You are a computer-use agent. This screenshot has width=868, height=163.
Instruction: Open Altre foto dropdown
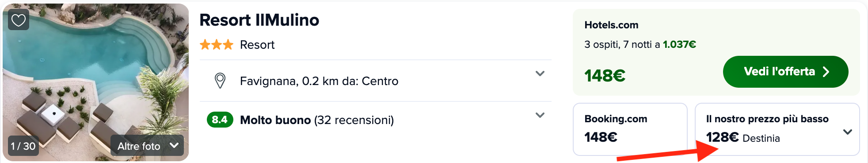147,146
